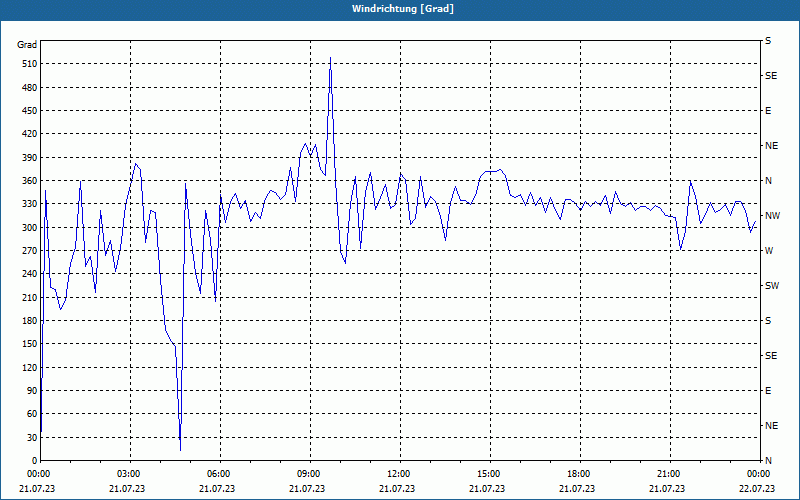This screenshot has height=500, width=800.
Task: Click the 0 y-axis tick label
Action: point(35,461)
